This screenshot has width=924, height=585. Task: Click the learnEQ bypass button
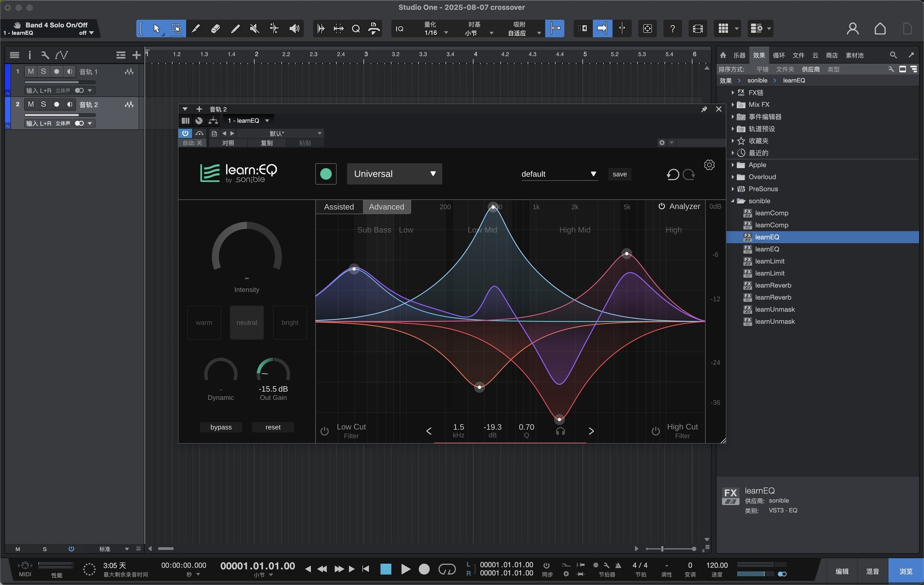(221, 427)
